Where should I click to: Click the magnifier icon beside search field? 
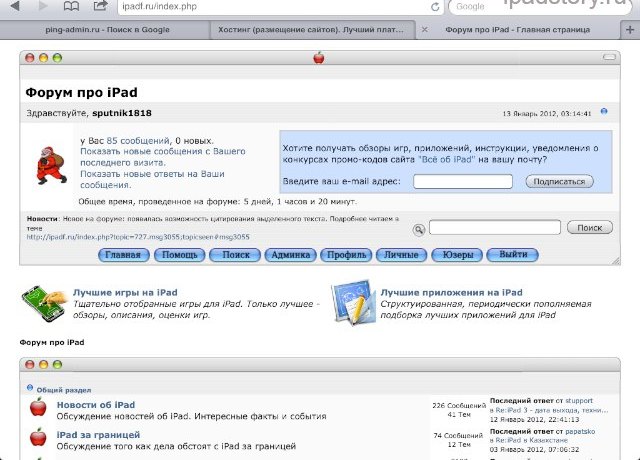coord(418,230)
